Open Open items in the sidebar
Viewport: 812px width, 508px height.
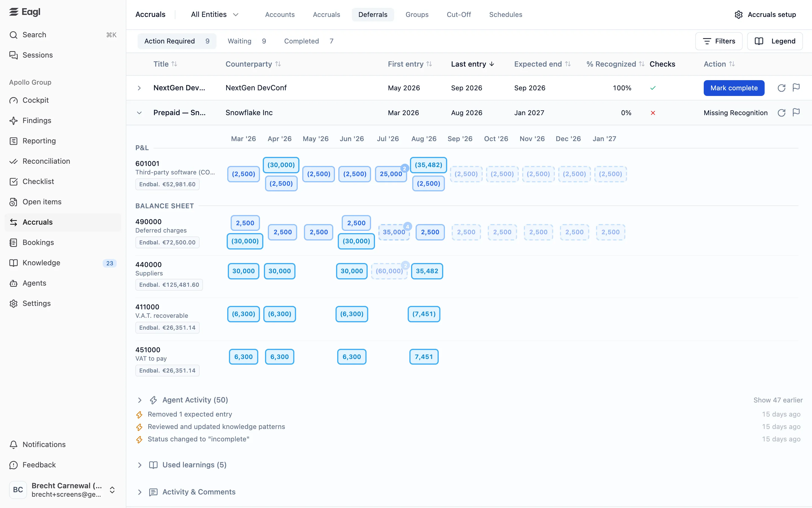point(63,202)
